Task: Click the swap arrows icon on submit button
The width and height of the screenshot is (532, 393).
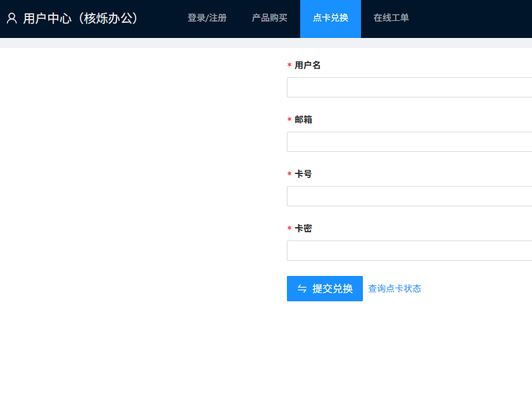Action: click(302, 289)
